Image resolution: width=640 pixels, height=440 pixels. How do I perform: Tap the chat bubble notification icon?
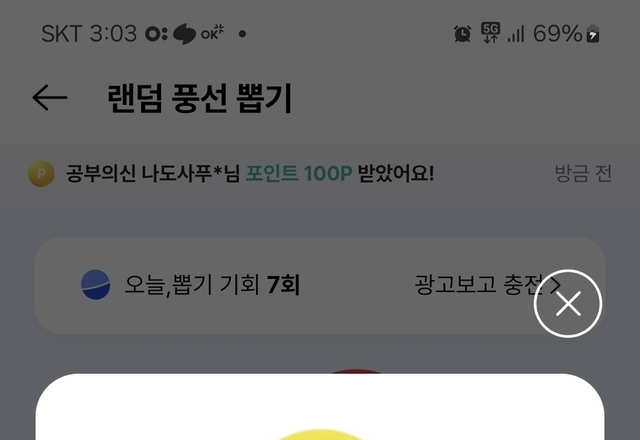pyautogui.click(x=184, y=34)
